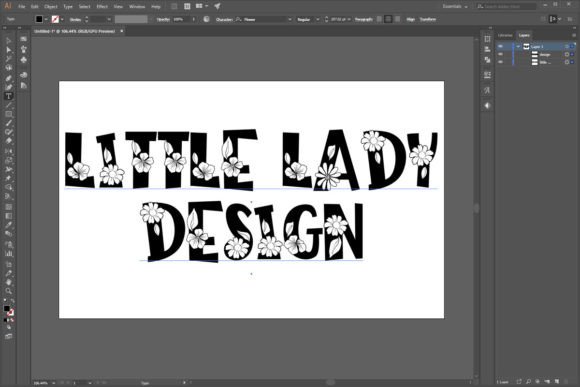Select the Line Segment tool
Screen dimensions: 580x387
pos(8,105)
